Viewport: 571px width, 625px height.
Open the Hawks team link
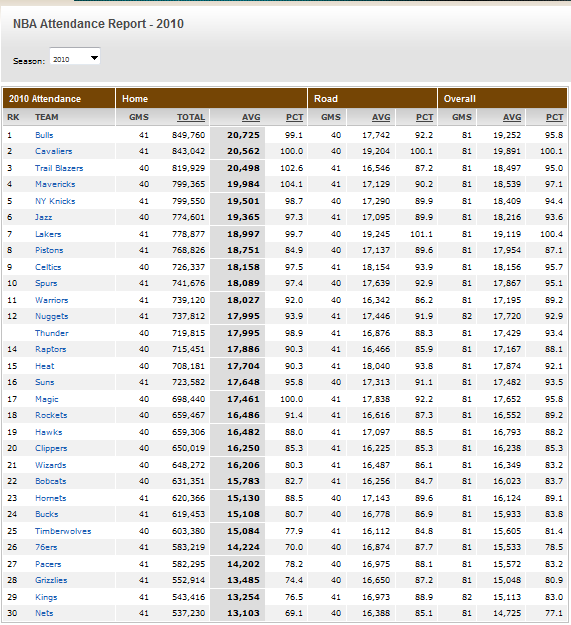(49, 432)
